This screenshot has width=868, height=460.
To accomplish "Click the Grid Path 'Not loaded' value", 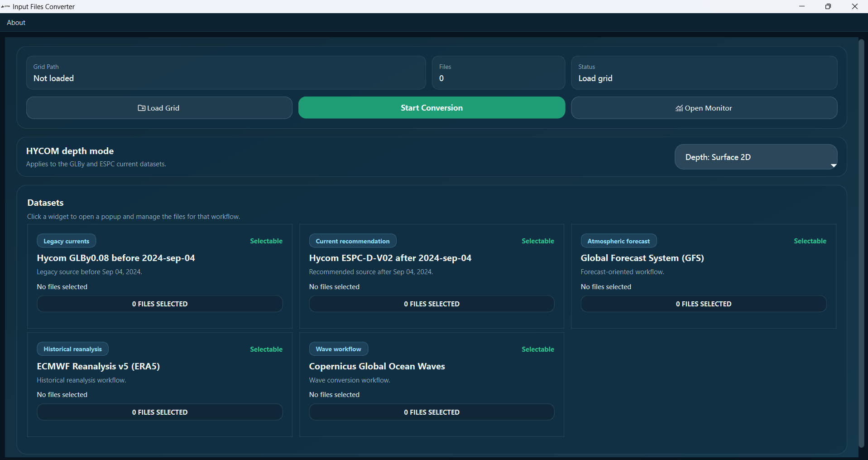I will [53, 78].
